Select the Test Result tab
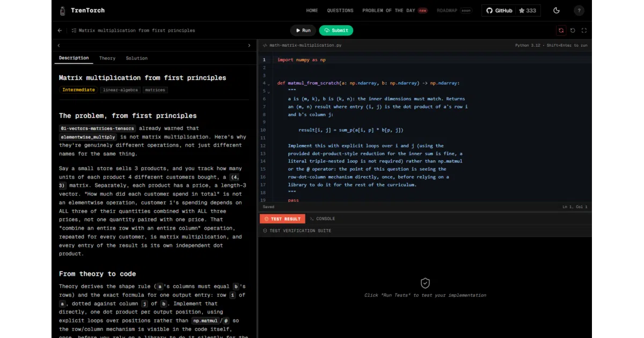 [282, 219]
